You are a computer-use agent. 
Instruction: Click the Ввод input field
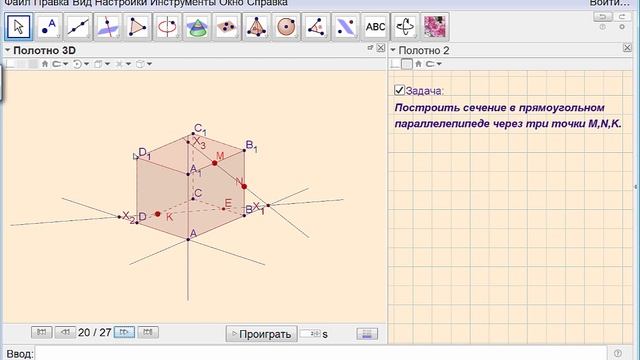pyautogui.click(x=321, y=353)
